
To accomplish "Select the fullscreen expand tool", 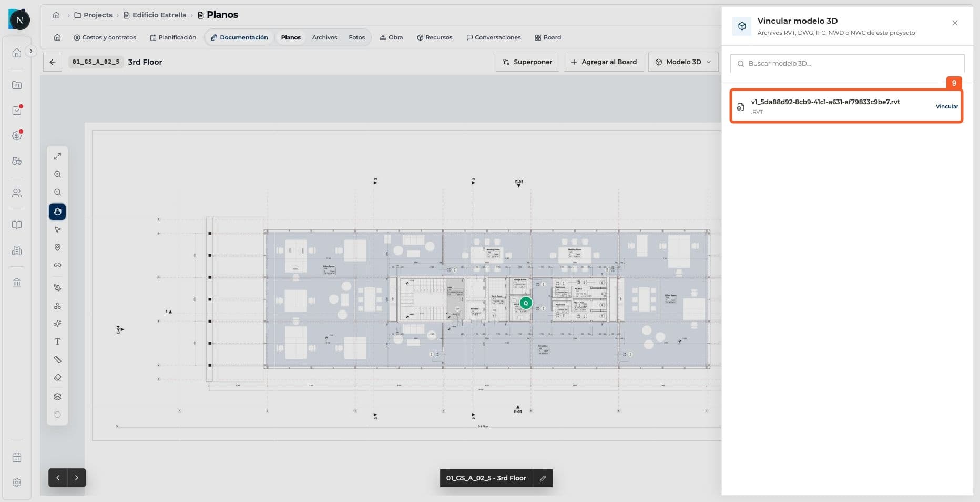I will coord(57,156).
